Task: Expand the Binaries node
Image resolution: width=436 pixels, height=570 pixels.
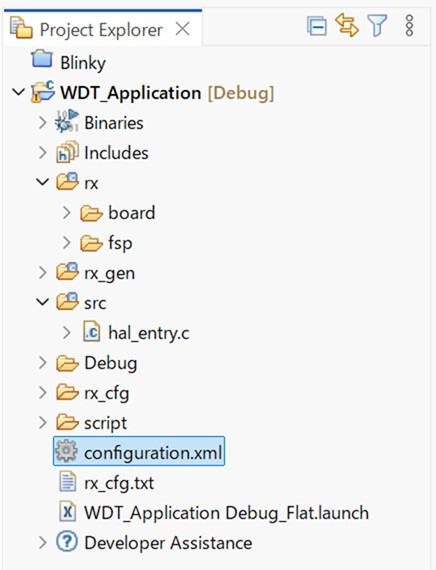Action: click(43, 123)
